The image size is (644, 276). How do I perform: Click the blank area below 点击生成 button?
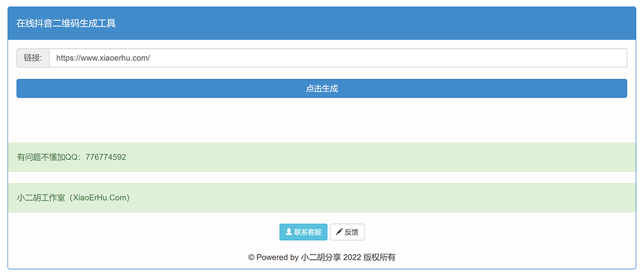tap(322, 120)
